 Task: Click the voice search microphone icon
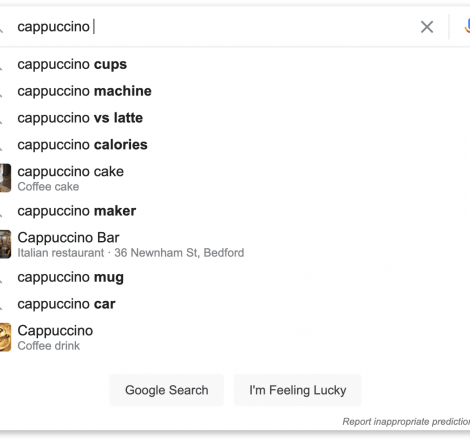pyautogui.click(x=467, y=27)
